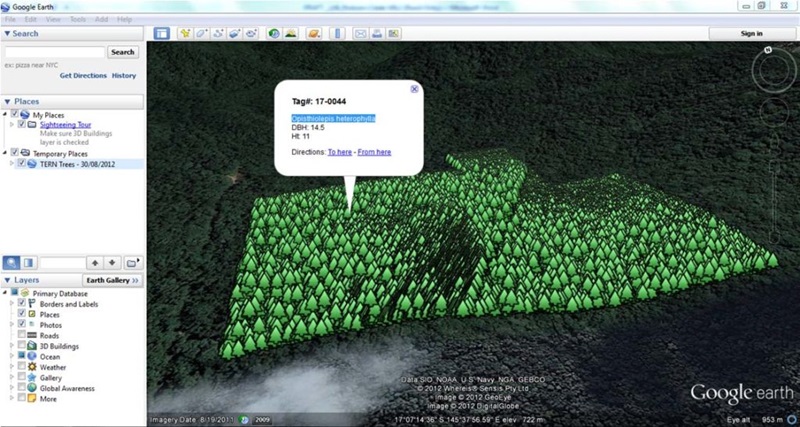Click the Search button
This screenshot has width=800, height=427.
(123, 52)
